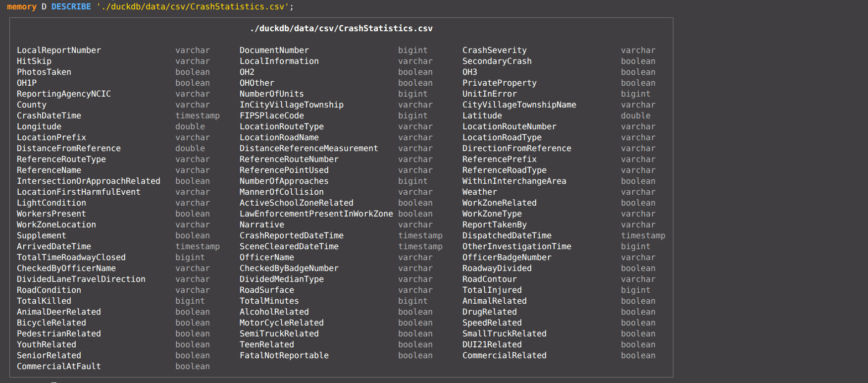This screenshot has height=383, width=868.
Task: Click the Longitude column name
Action: (x=39, y=127)
